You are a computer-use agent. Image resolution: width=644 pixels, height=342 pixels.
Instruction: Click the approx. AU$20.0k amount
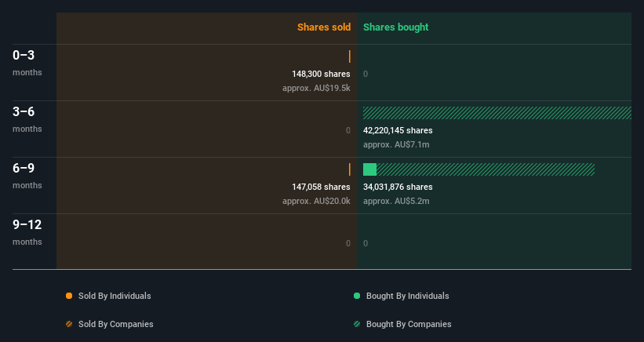(316, 201)
